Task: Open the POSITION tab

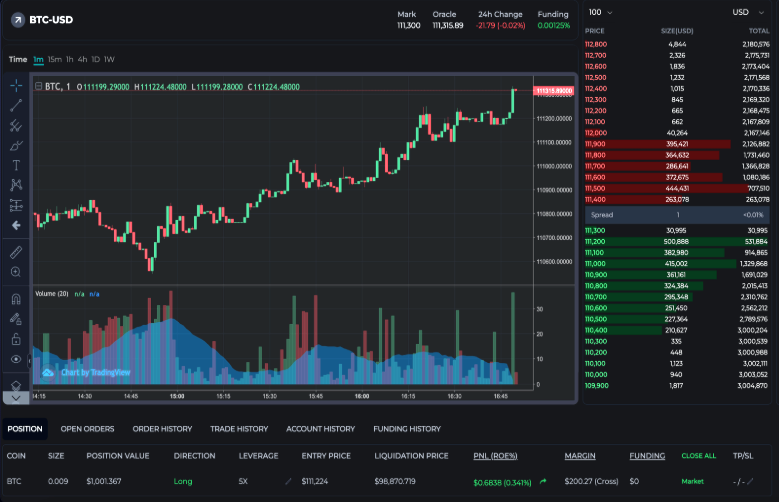Action: coord(25,429)
